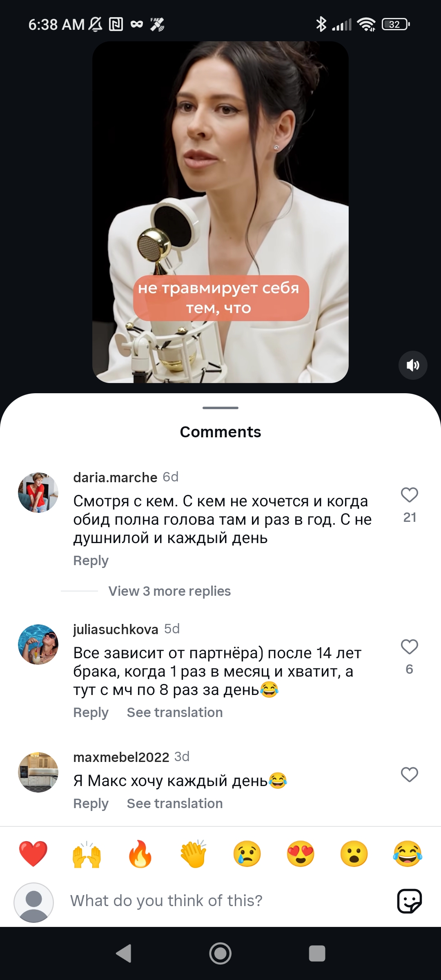Tap the laughing tears emoji reaction
Image resolution: width=441 pixels, height=980 pixels.
pyautogui.click(x=408, y=854)
